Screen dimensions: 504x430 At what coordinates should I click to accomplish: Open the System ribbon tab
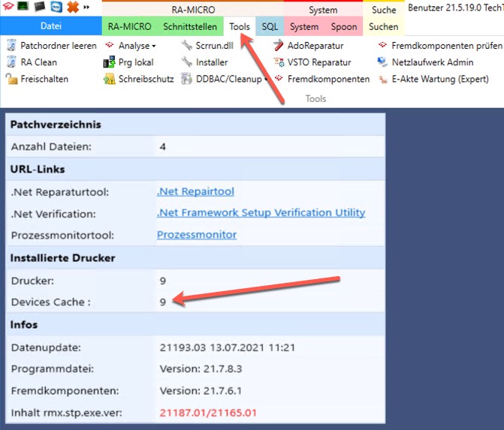tap(304, 26)
